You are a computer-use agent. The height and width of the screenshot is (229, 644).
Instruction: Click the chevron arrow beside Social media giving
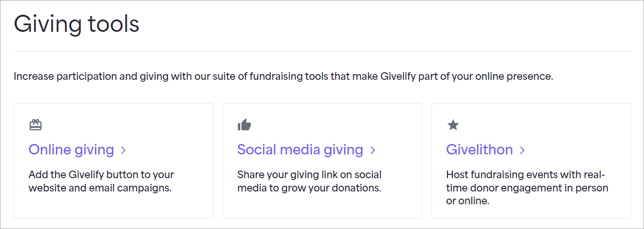click(373, 150)
